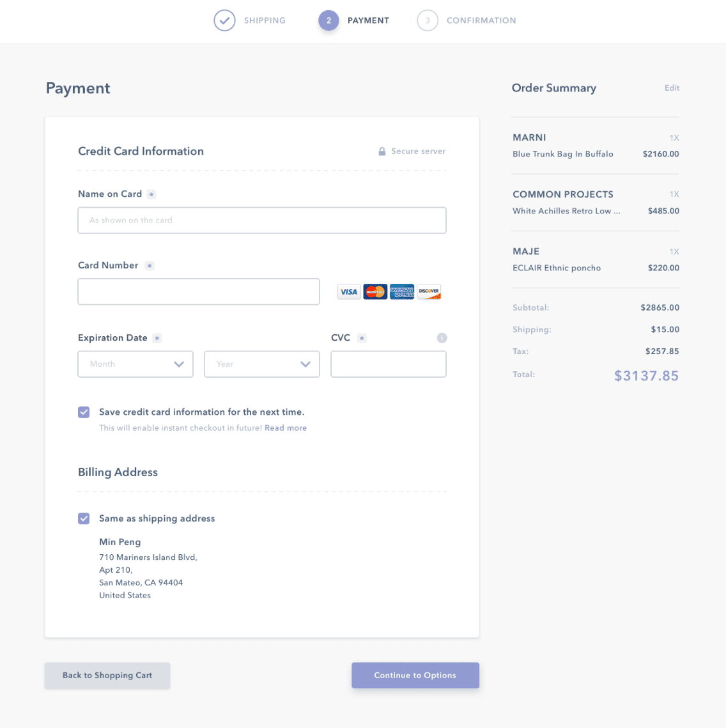Screen dimensions: 726x728
Task: Go back to the Shipping step
Action: tap(265, 20)
